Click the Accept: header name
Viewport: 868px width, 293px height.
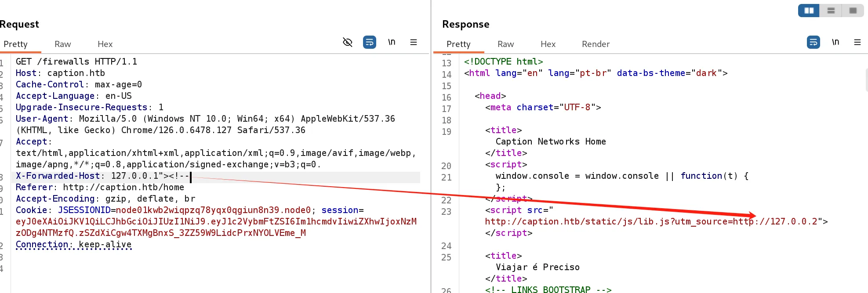click(34, 141)
